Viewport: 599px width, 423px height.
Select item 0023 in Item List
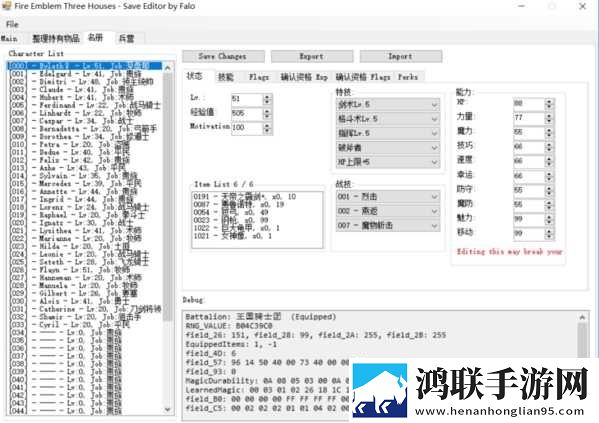point(232,220)
